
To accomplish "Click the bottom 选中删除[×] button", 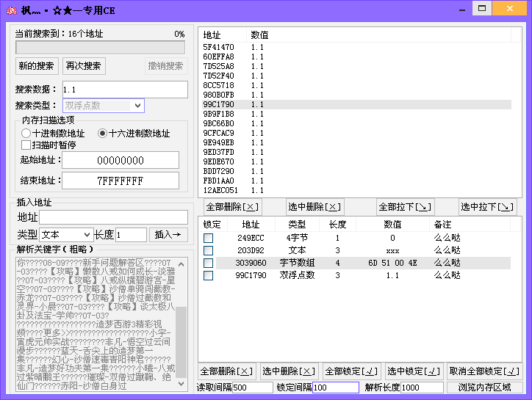I will [x=289, y=371].
